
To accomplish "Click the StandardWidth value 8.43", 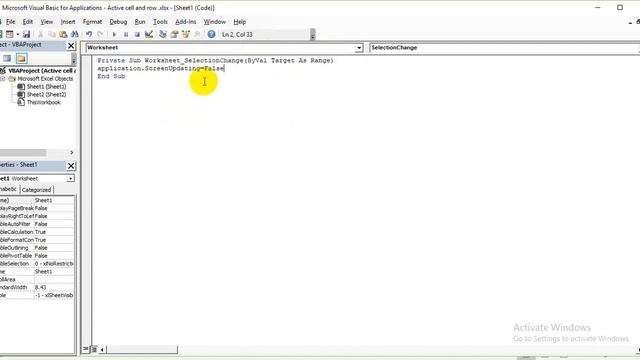I will [x=54, y=287].
